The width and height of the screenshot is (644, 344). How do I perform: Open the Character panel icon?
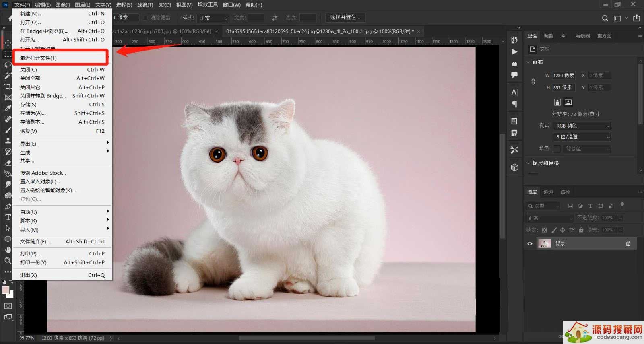pos(514,92)
